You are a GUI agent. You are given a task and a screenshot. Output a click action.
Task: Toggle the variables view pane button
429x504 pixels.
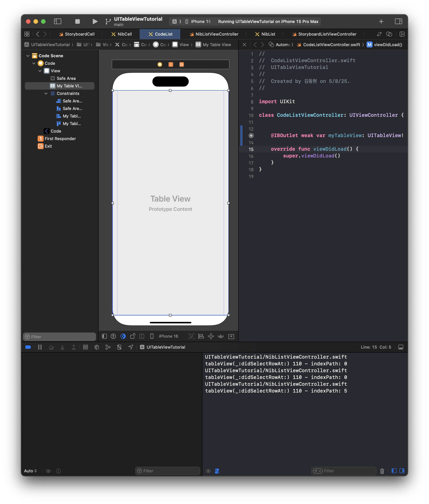394,471
